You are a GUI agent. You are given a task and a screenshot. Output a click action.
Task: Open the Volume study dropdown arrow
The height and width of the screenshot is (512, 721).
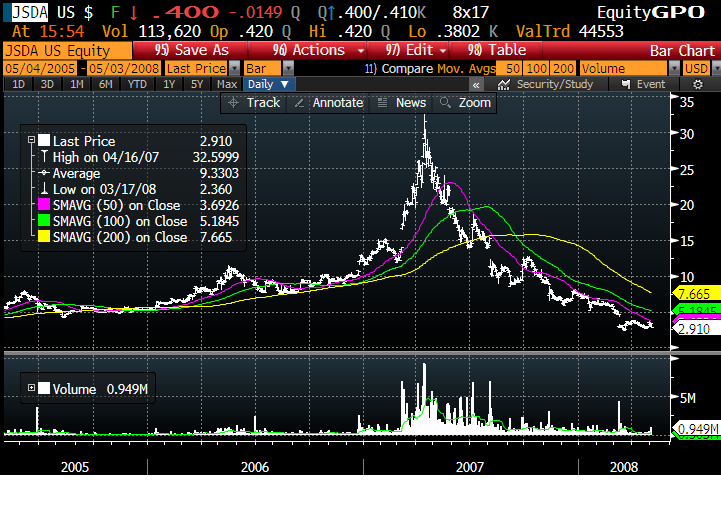674,69
